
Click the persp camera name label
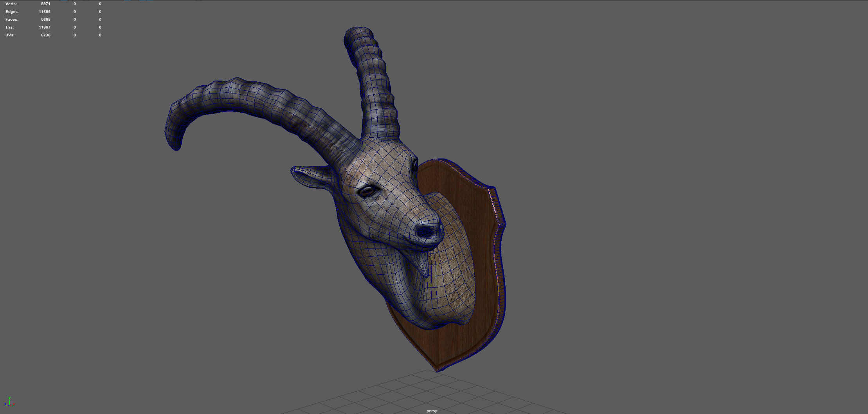pos(432,411)
